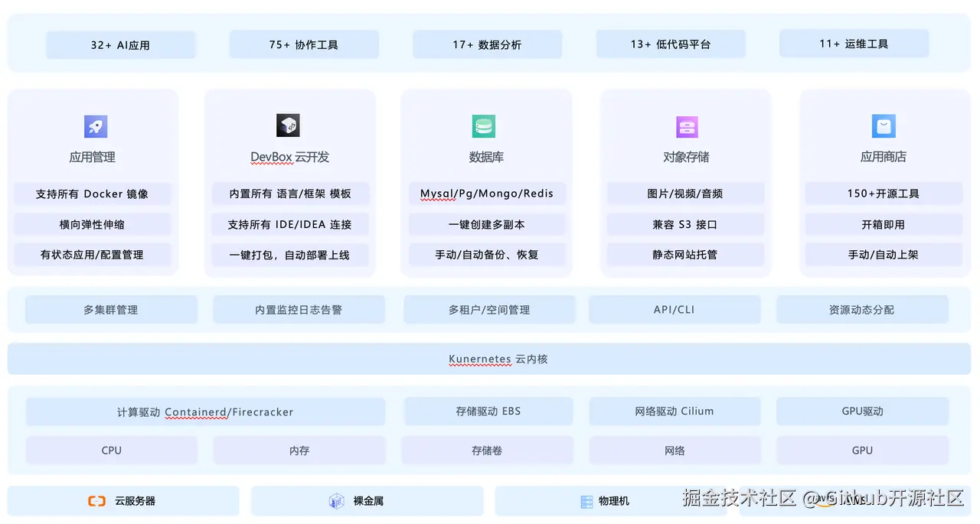980x524 pixels.
Task: Click 计算驱动 Containerd/Firecracker box
Action: pos(205,412)
